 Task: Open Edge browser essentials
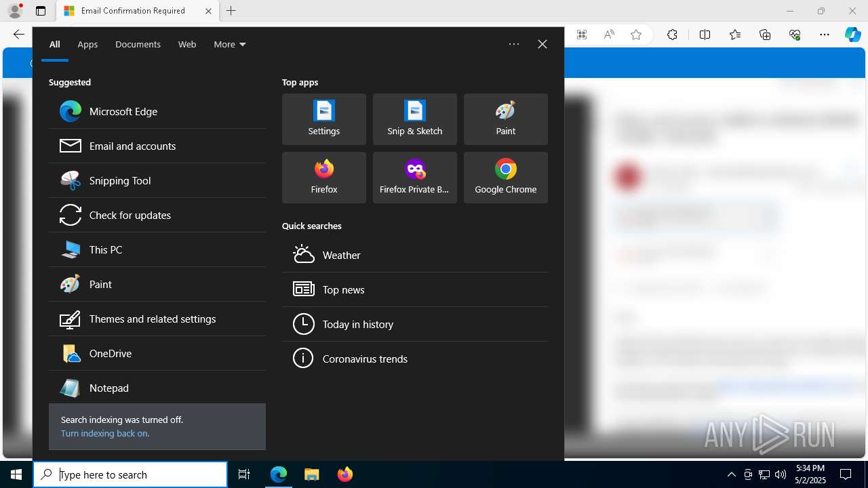pyautogui.click(x=795, y=35)
